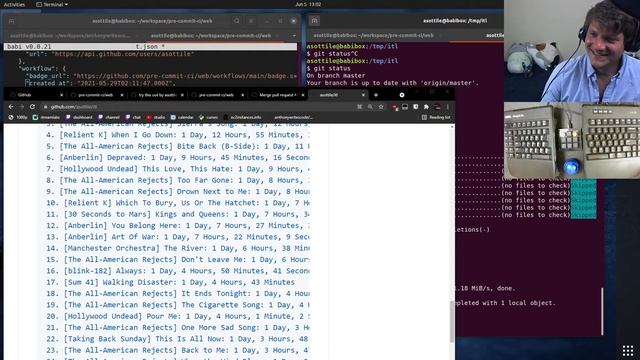
Task: Click the browser back arrow
Action: (11, 107)
